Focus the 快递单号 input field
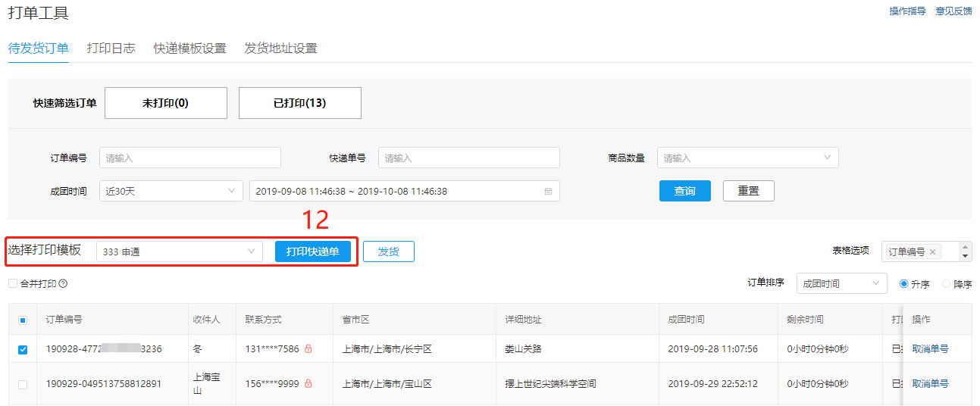The width and height of the screenshot is (980, 406). pyautogui.click(x=469, y=158)
